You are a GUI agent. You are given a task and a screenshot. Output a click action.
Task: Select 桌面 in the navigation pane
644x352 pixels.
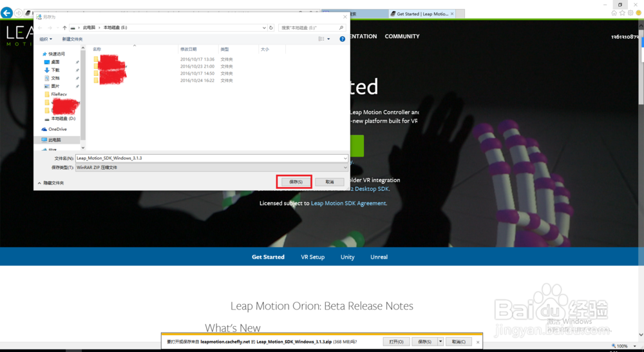point(55,62)
